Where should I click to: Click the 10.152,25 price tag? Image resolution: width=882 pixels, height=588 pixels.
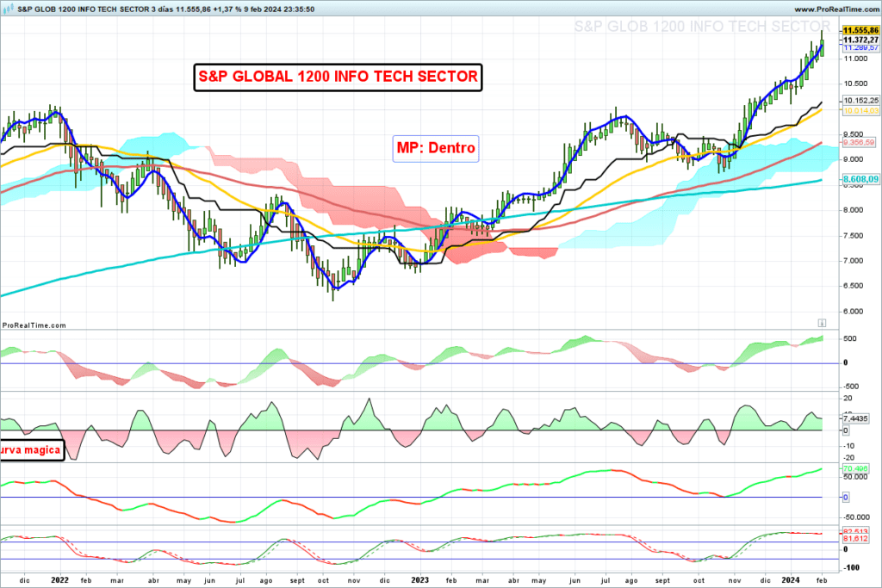[860, 101]
